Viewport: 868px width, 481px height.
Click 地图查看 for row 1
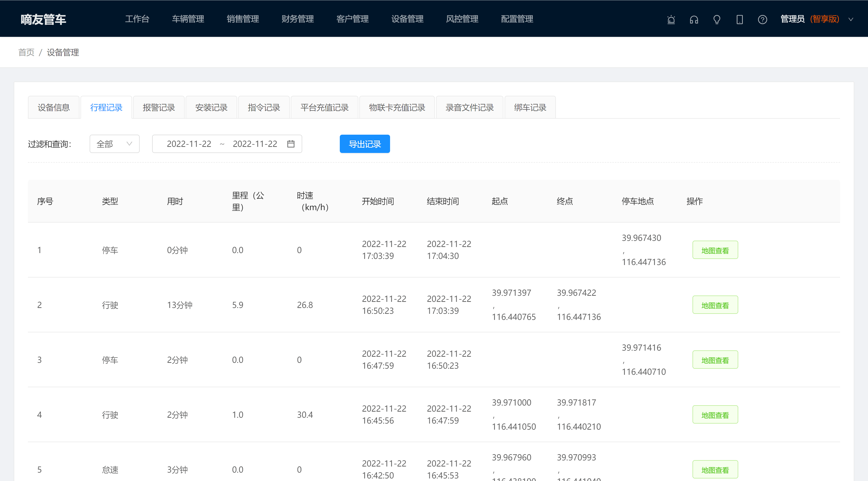point(715,250)
